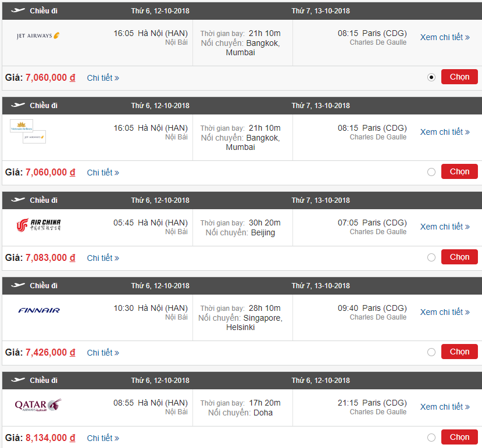Click the Air China logo
Image resolution: width=482 pixels, height=448 pixels.
[x=39, y=225]
